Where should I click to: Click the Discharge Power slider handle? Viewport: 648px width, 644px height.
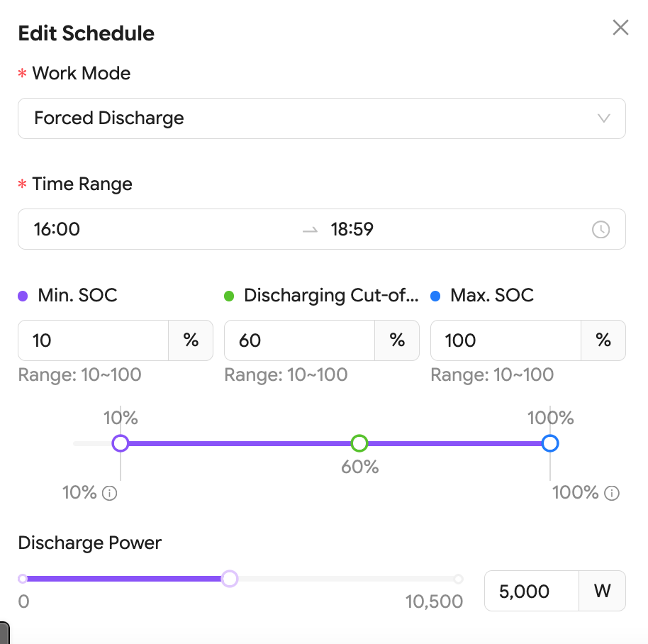tap(230, 579)
